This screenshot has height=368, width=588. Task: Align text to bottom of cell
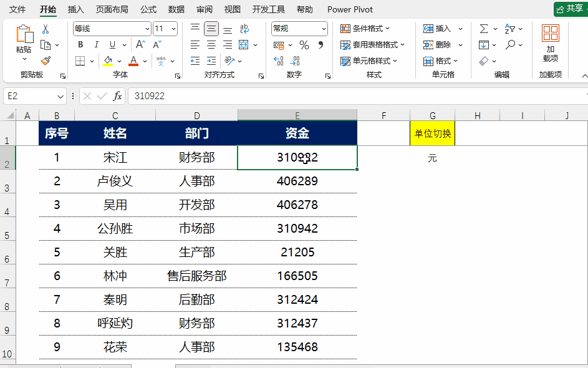[x=228, y=29]
